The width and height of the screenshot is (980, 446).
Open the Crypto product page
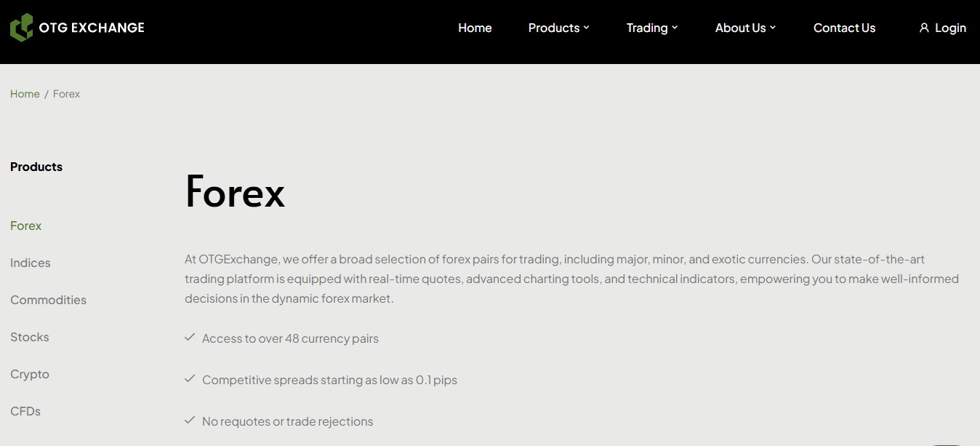click(x=30, y=374)
